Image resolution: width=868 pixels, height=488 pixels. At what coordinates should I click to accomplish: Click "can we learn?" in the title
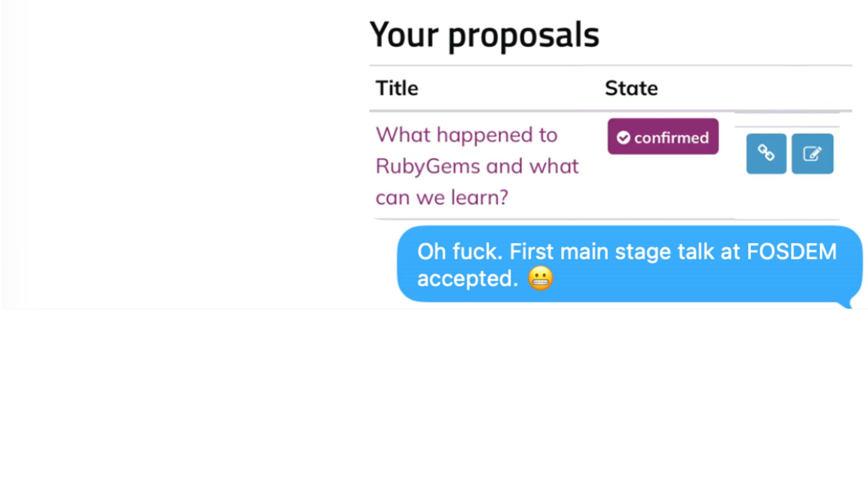(442, 198)
